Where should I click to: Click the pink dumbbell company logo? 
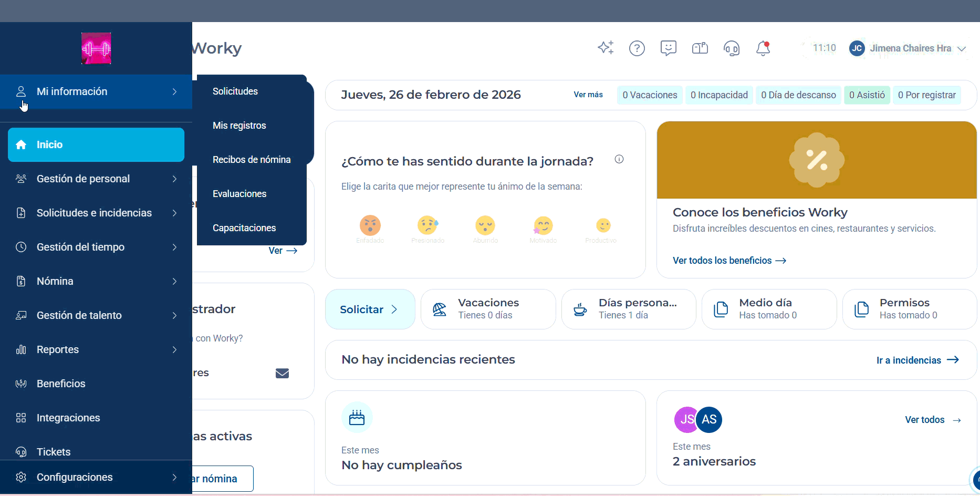click(x=96, y=48)
